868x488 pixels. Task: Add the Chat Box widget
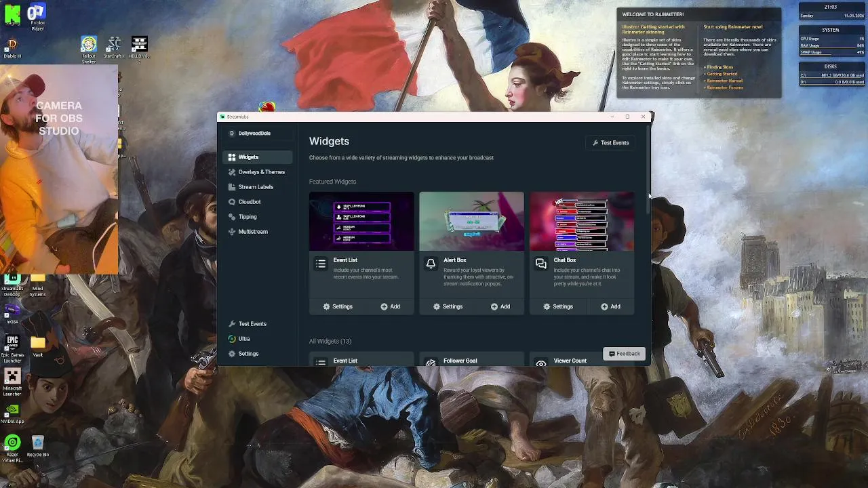pos(610,306)
